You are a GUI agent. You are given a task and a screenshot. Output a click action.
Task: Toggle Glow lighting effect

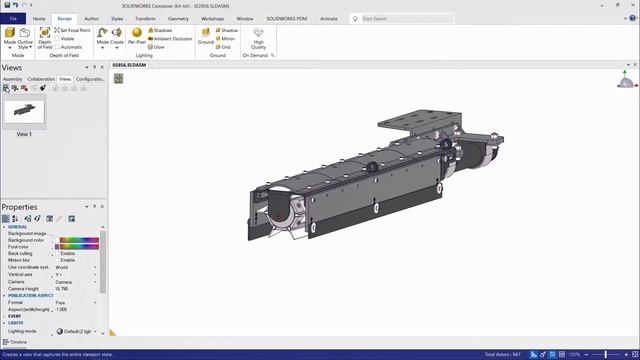[x=156, y=47]
